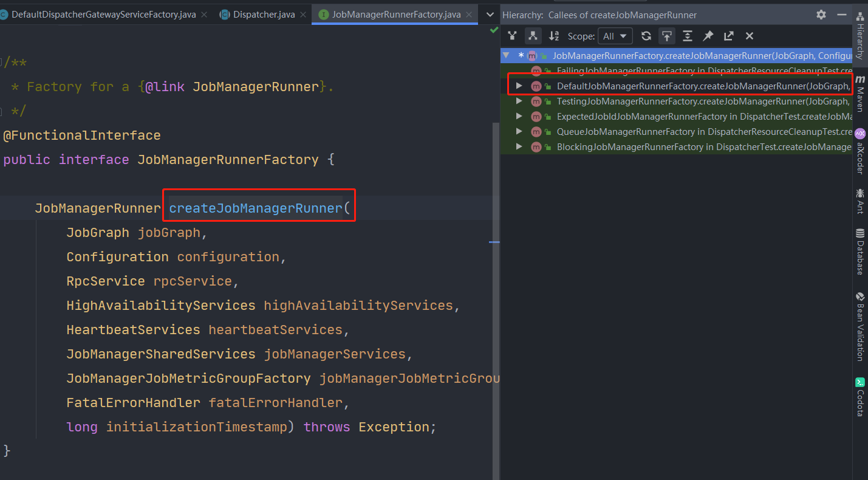This screenshot has height=480, width=868.
Task: Open the hidden editor tabs dropdown chevron
Action: [490, 14]
